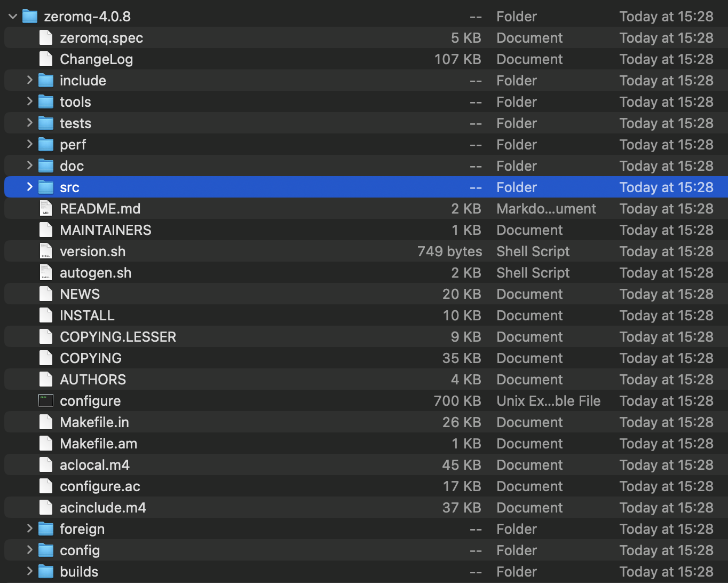This screenshot has height=583, width=728.
Task: Select the INSTALL file name
Action: [87, 316]
